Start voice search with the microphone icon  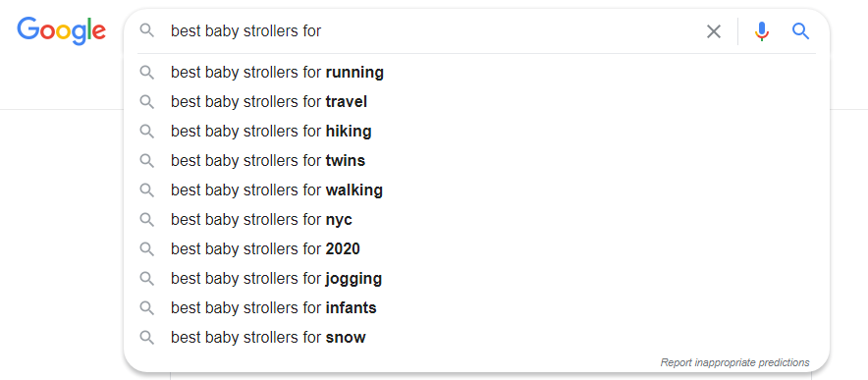762,31
